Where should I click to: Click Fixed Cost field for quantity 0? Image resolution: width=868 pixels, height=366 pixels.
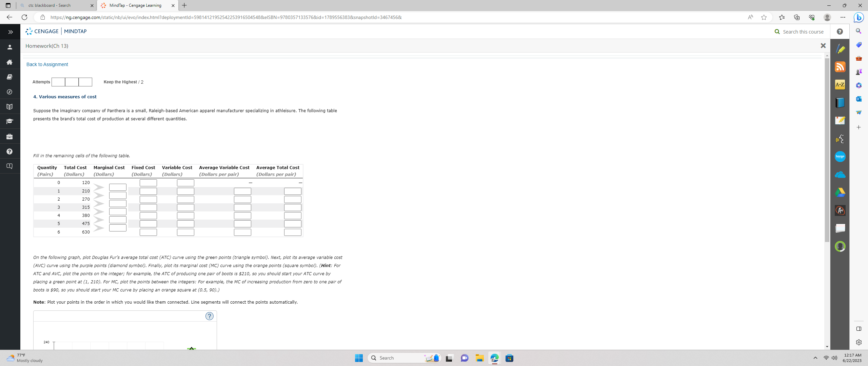[x=148, y=183]
